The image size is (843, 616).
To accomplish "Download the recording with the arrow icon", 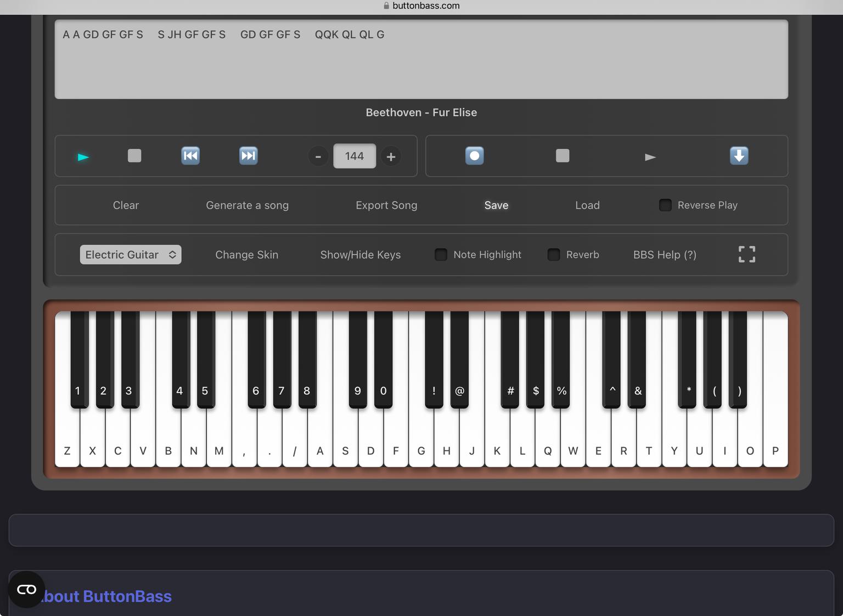I will (x=739, y=156).
